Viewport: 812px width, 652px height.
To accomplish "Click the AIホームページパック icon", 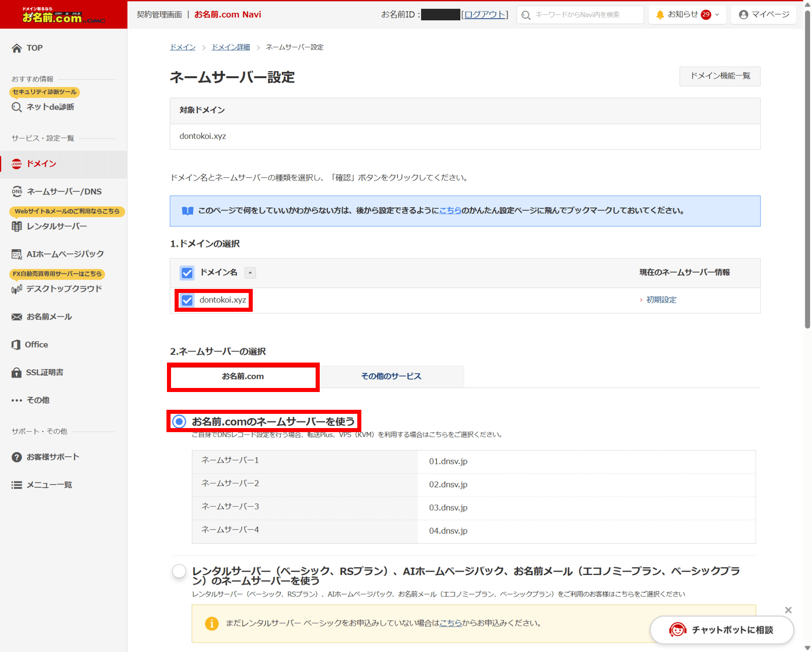I will (x=17, y=254).
